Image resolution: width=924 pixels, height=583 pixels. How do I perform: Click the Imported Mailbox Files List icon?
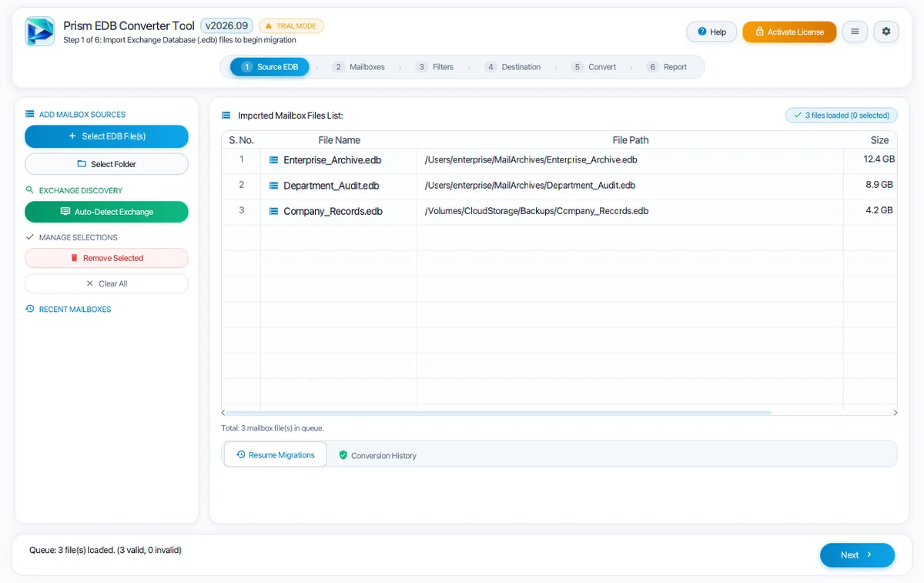[226, 116]
